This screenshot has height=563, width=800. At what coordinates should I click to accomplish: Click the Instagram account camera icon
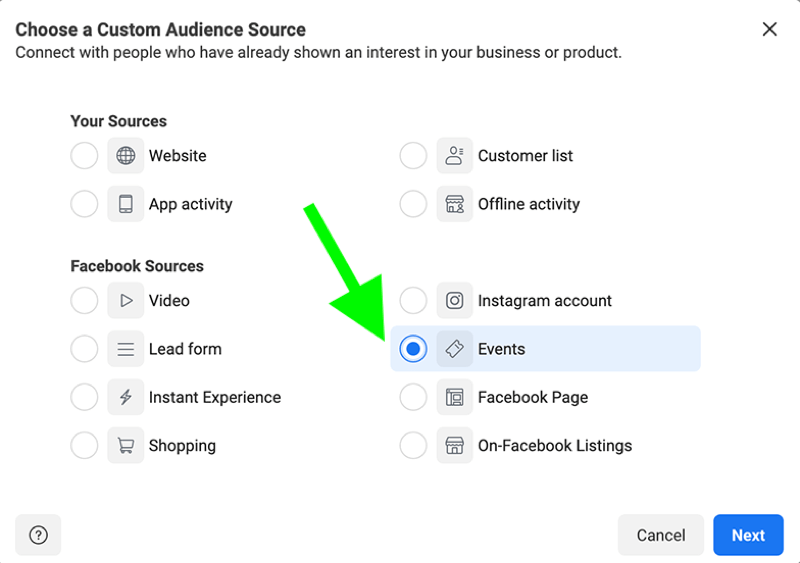click(x=455, y=300)
